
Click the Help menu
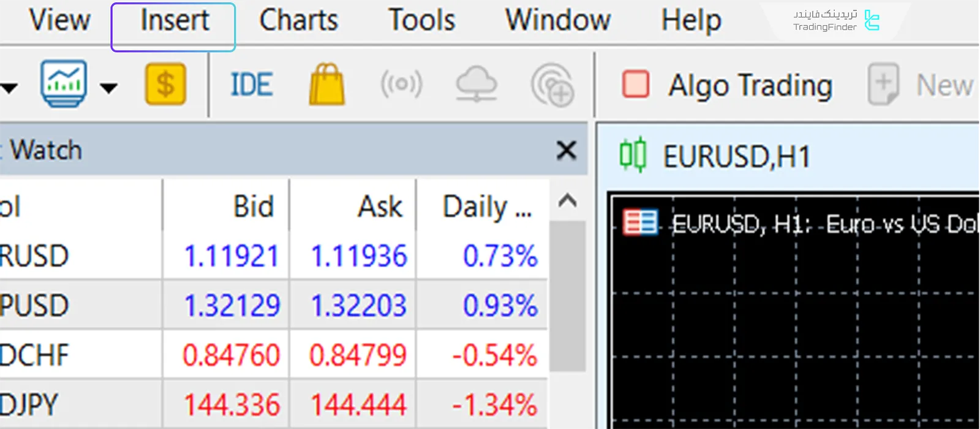[691, 21]
